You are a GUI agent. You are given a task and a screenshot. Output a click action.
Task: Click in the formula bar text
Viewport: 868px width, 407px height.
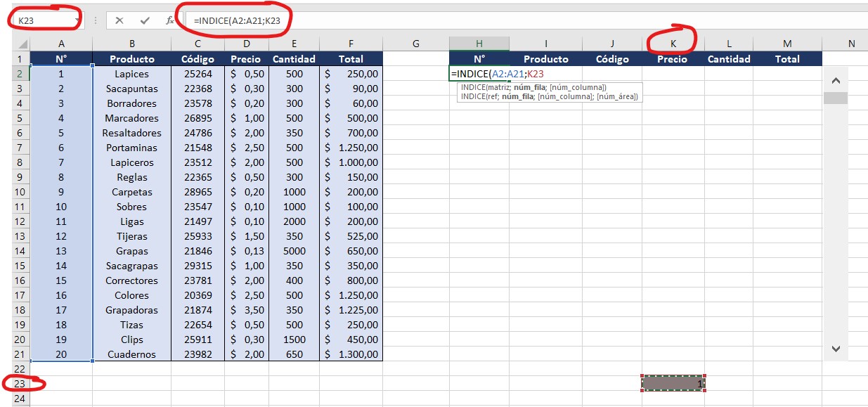[422, 20]
